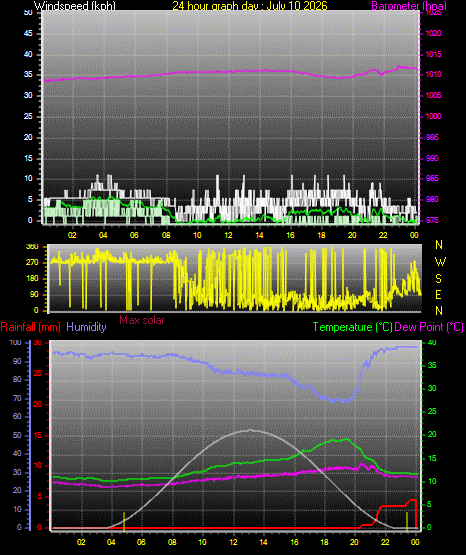Click hour label '16' under the windspeed graph
The image size is (466, 555).
click(290, 235)
